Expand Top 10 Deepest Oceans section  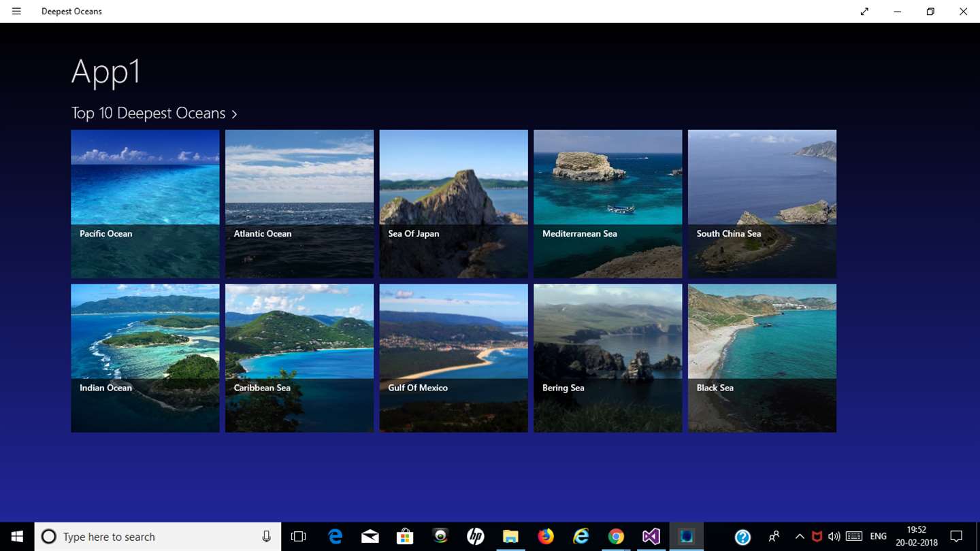[154, 114]
